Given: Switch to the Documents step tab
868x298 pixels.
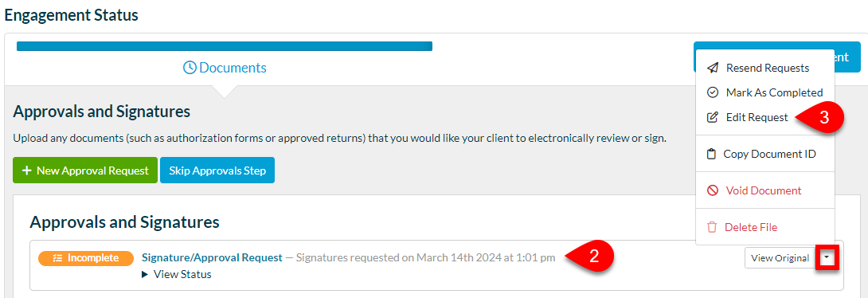Looking at the screenshot, I should click(225, 68).
